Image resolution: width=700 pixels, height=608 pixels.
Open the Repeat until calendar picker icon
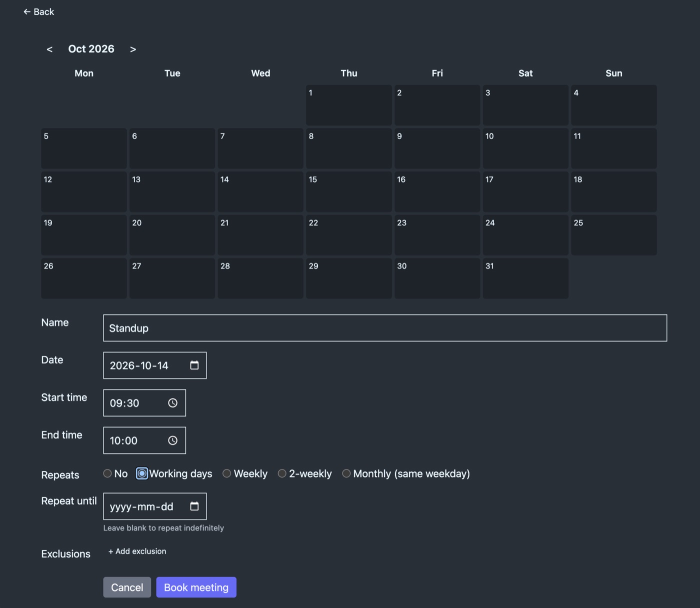[x=194, y=506]
